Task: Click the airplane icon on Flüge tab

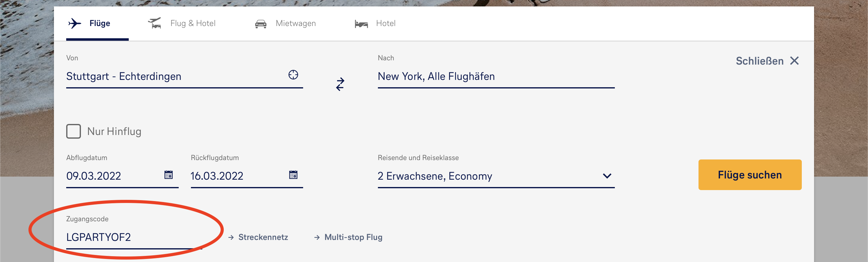Action: (75, 24)
